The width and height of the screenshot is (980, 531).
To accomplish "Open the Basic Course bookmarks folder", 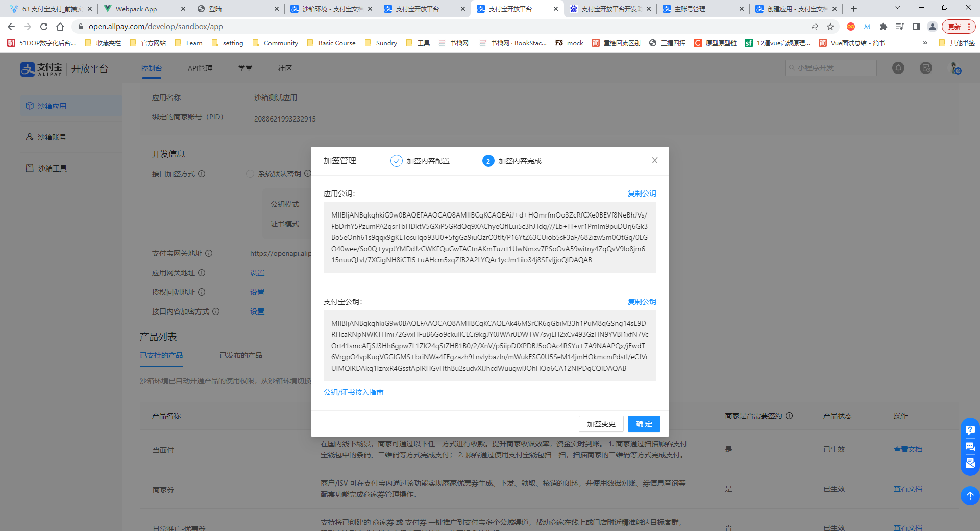I will (331, 43).
